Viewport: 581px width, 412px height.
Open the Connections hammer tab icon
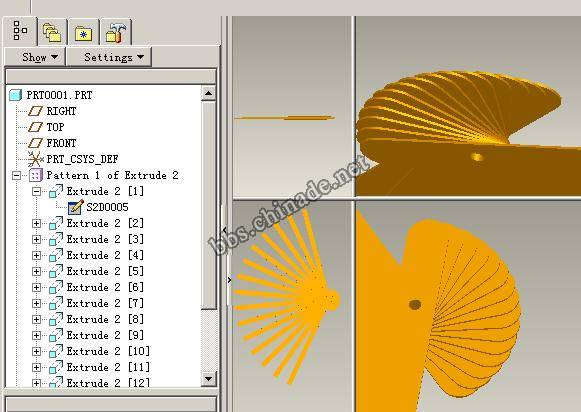pyautogui.click(x=116, y=32)
